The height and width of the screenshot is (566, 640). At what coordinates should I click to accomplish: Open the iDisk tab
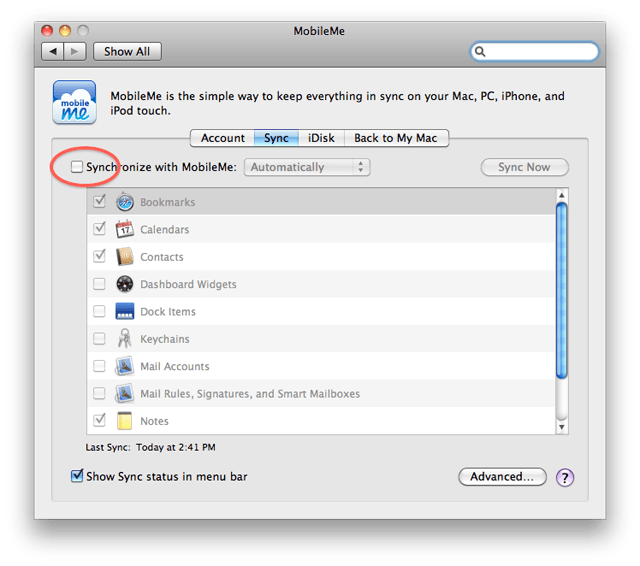pyautogui.click(x=321, y=138)
